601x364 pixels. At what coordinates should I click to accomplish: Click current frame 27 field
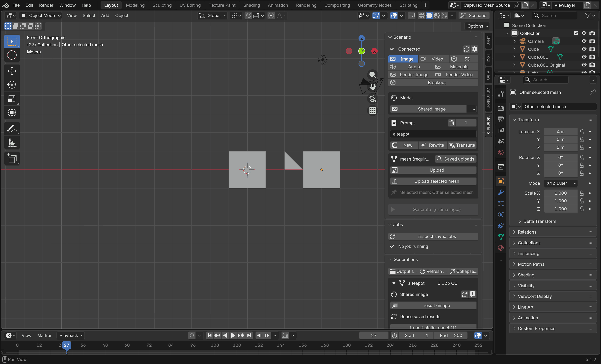pos(373,335)
